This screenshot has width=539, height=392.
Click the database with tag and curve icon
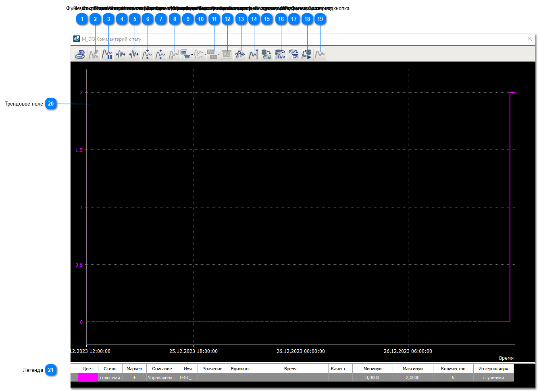tap(280, 54)
